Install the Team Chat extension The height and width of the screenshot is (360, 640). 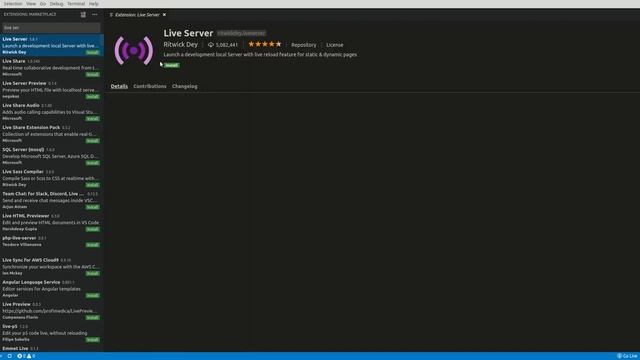click(x=93, y=207)
